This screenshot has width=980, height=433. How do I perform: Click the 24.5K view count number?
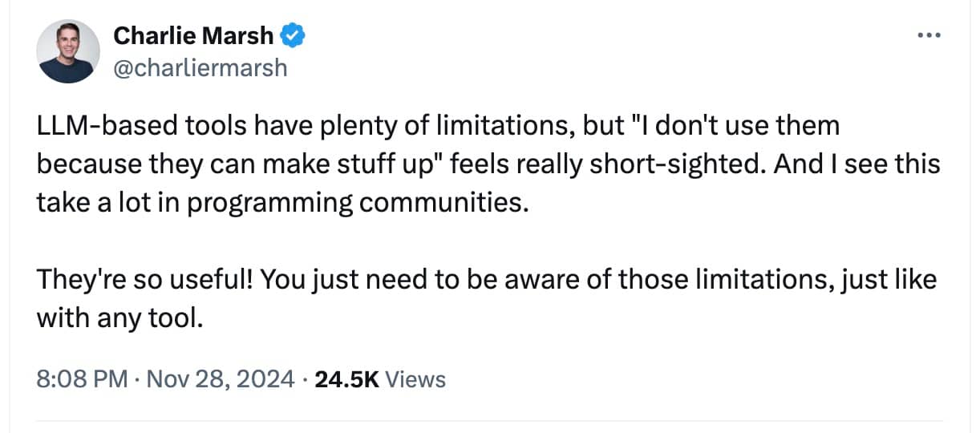point(347,378)
